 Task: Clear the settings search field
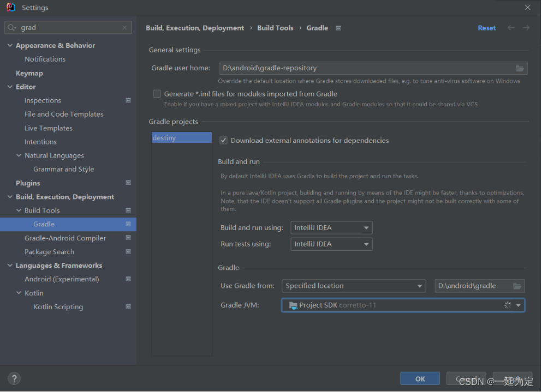click(124, 28)
